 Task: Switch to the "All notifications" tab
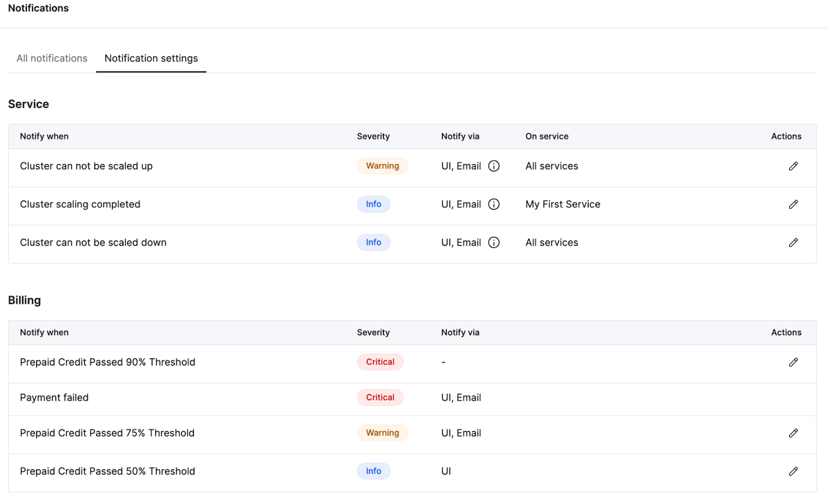point(51,58)
